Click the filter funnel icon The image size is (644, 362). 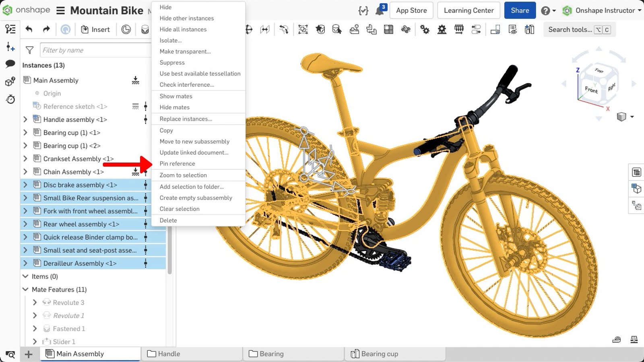(x=29, y=50)
